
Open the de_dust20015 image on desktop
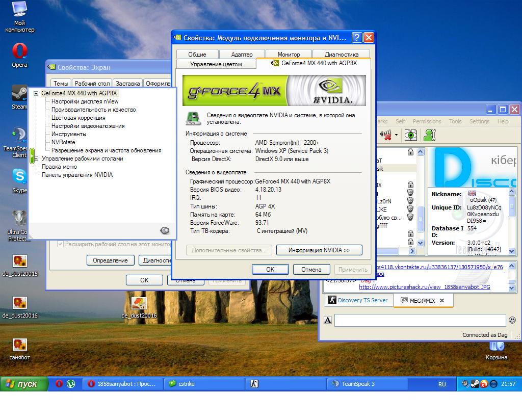point(20,266)
